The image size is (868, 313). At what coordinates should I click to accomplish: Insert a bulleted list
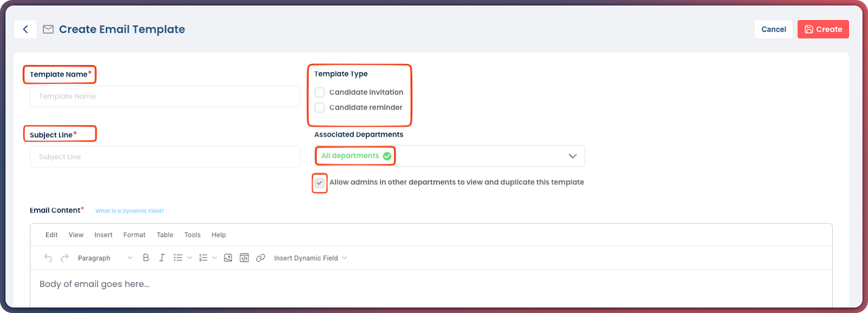(x=178, y=258)
